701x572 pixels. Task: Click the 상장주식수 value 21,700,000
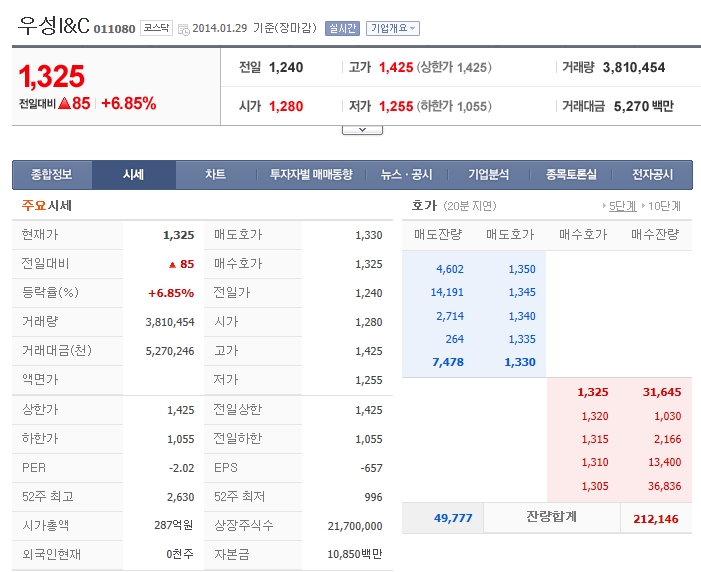point(355,526)
